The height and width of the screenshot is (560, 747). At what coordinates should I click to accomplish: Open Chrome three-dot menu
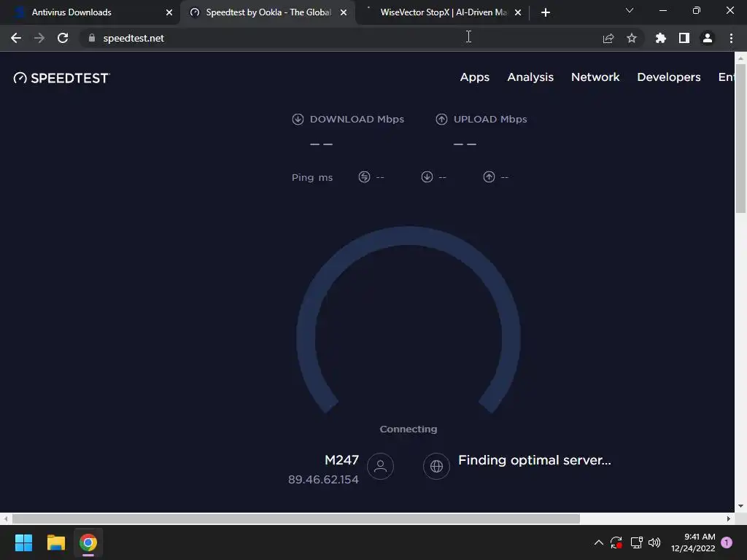pyautogui.click(x=731, y=38)
